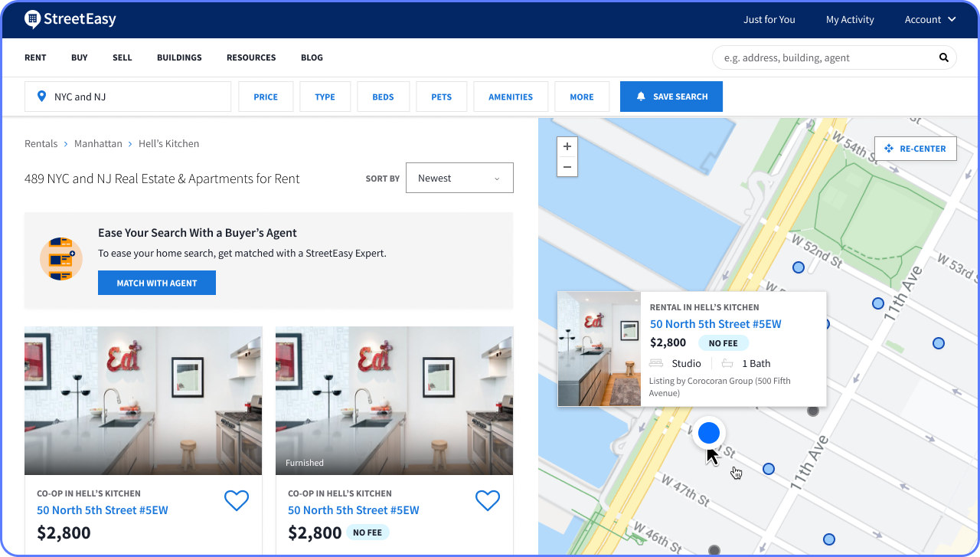Open the Account dropdown menu
This screenshot has height=557, width=980.
point(930,19)
